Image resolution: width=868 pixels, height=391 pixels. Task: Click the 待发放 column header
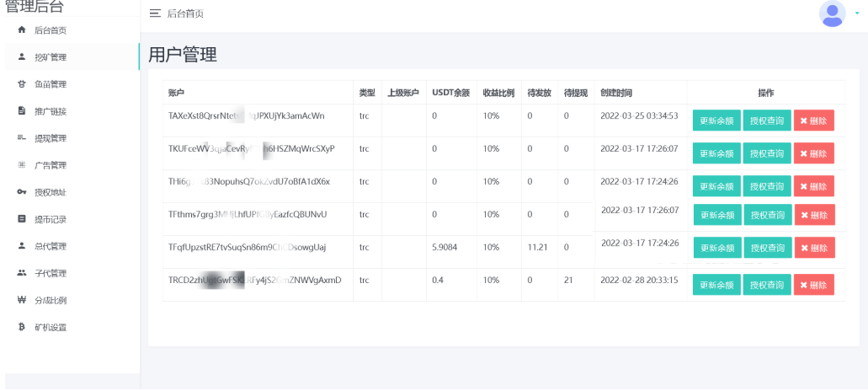(x=539, y=93)
